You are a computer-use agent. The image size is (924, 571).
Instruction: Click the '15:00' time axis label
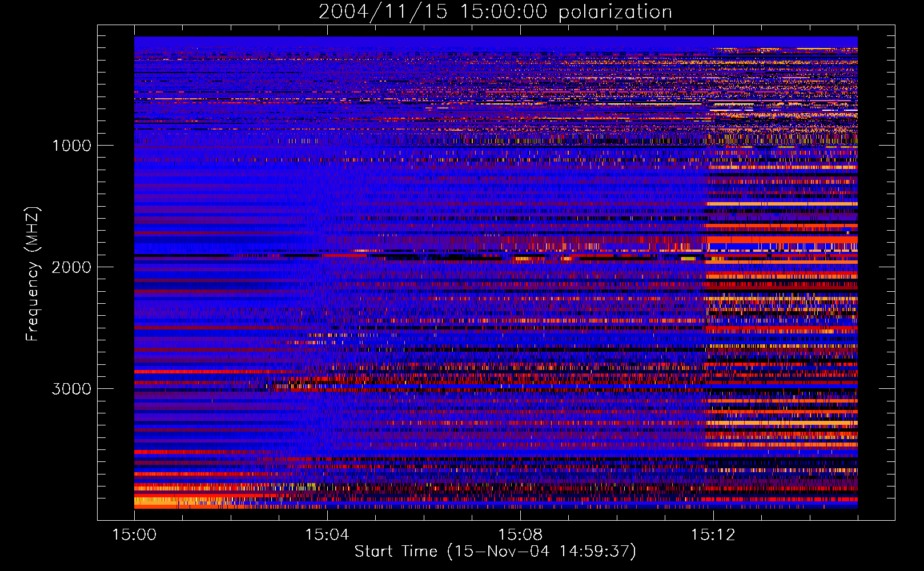[134, 535]
